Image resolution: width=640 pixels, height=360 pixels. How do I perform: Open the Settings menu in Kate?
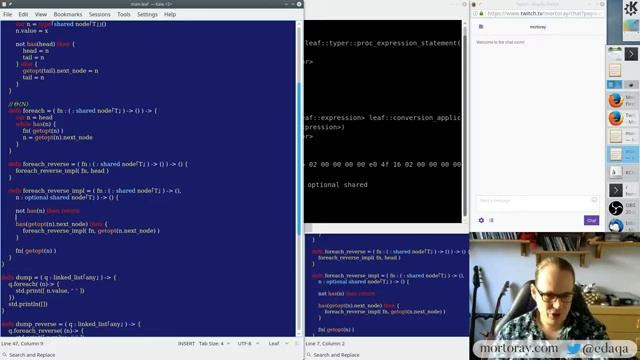[x=147, y=14]
